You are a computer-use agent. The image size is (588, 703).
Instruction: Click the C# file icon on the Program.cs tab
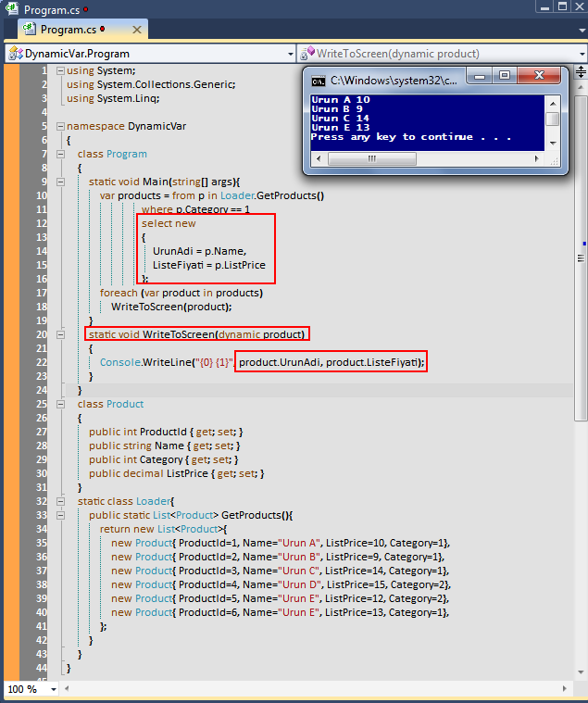(x=29, y=29)
